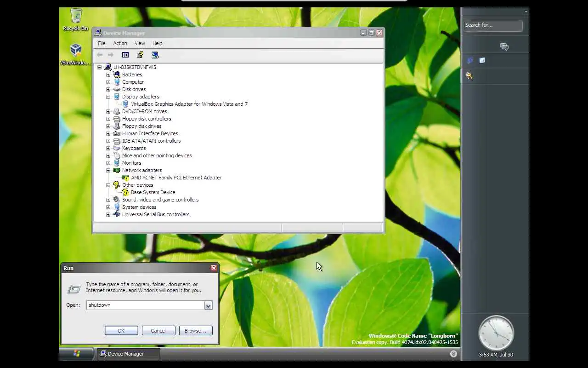The height and width of the screenshot is (368, 588).
Task: Click the Scan for hardware changes icon
Action: (x=155, y=55)
